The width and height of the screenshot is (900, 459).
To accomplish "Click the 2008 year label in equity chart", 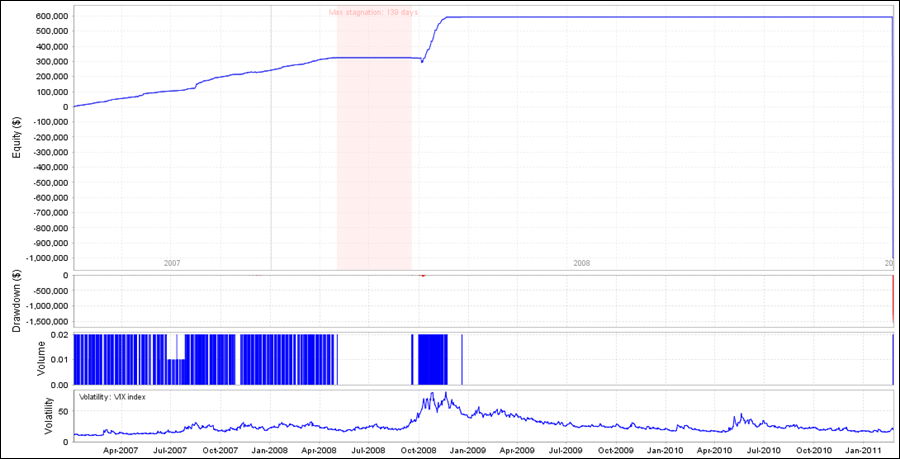I will (x=582, y=263).
